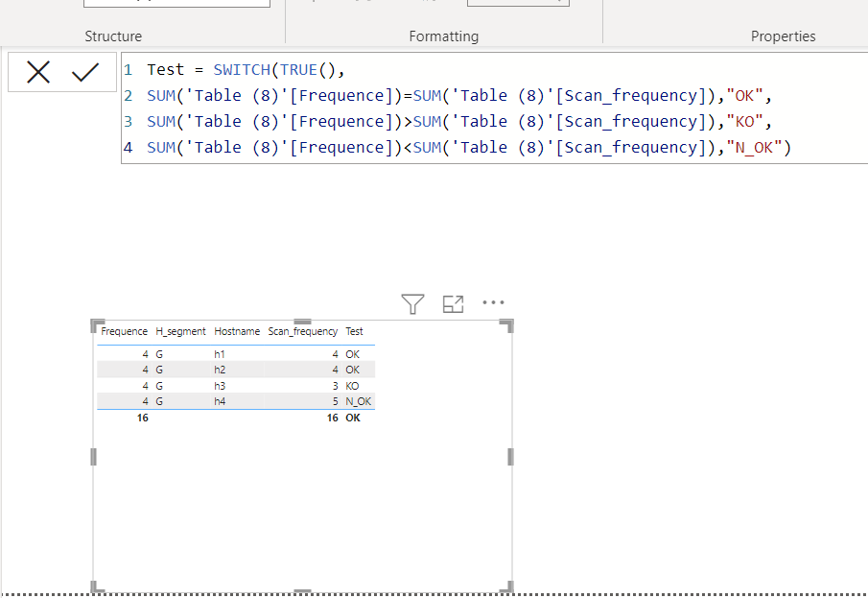Grab the visual's top-middle resize handle
This screenshot has width=868, height=598.
pyautogui.click(x=302, y=322)
